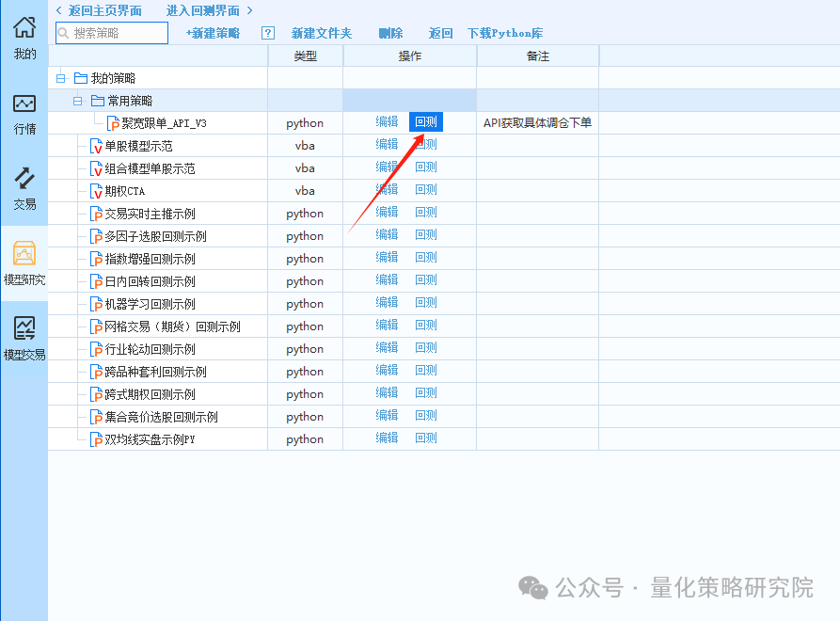The image size is (840, 621).
Task: Open the 我的 home section
Action: coord(24,38)
